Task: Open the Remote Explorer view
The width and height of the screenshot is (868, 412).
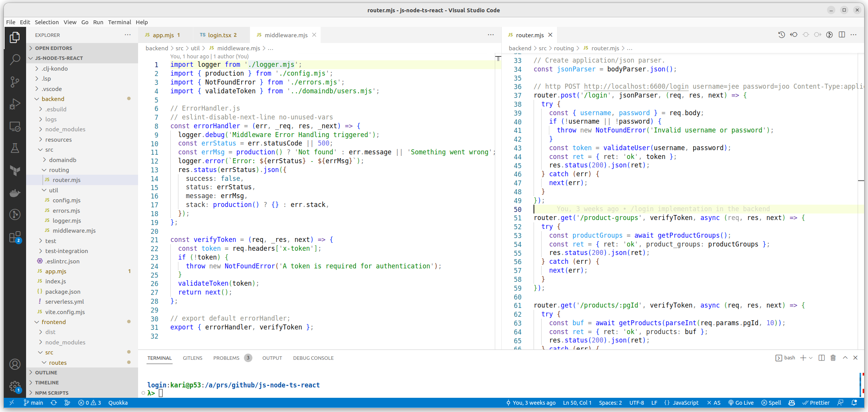Action: coord(15,126)
